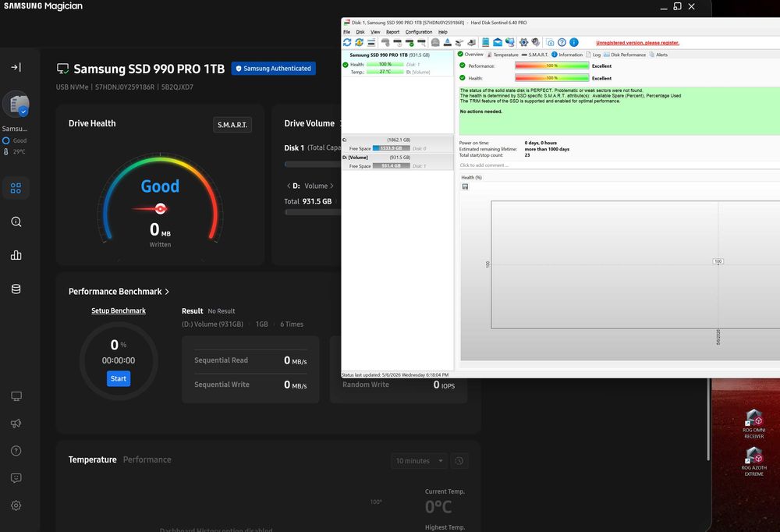Click the save disk icon under Health (%)
Viewport: 780px width, 532px height.
[x=465, y=186]
